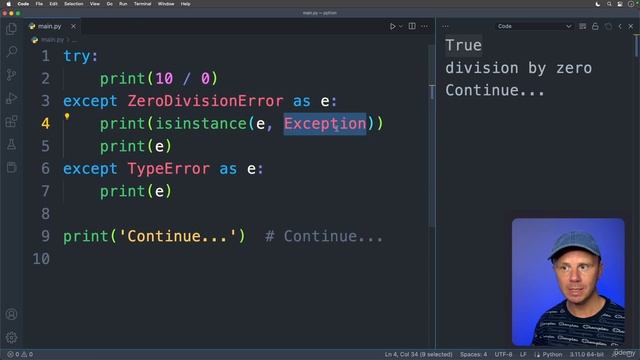This screenshot has width=640, height=360.
Task: Open the Testing flask view
Action: click(11, 144)
